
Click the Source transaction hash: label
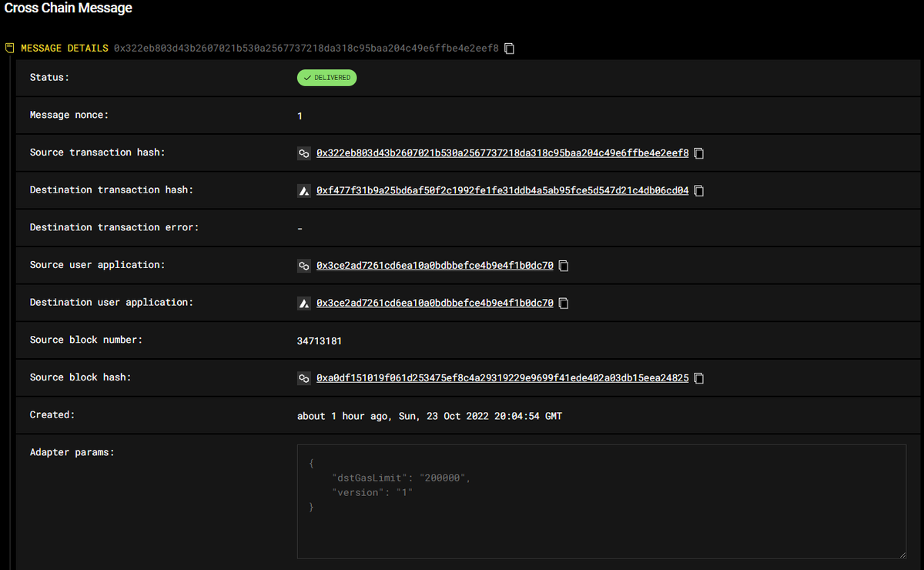[98, 153]
